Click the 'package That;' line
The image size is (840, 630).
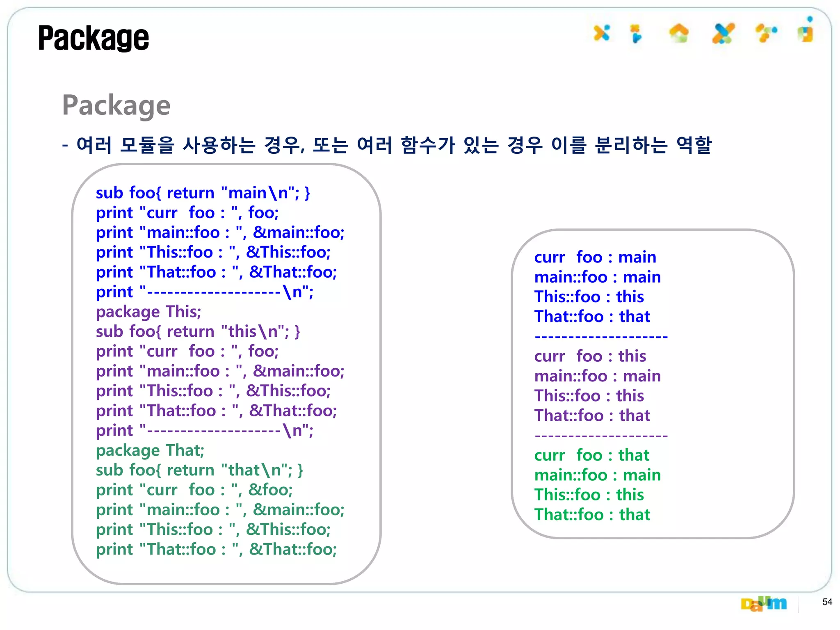150,450
